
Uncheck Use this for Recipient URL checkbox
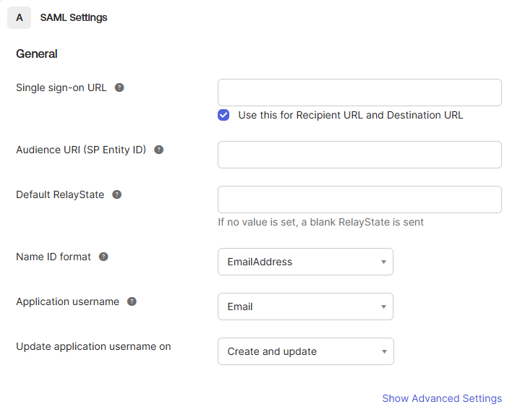click(x=224, y=115)
